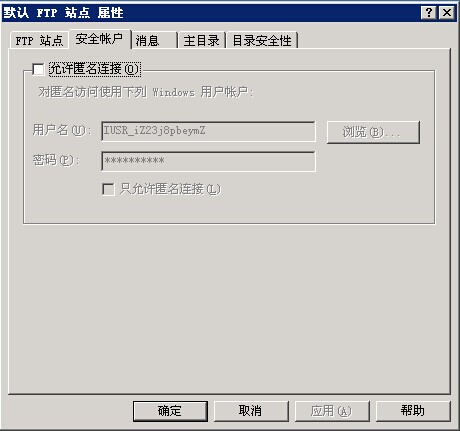Switch to the FTP 站点 tab
Viewport: 460px width, 431px height.
pos(39,41)
